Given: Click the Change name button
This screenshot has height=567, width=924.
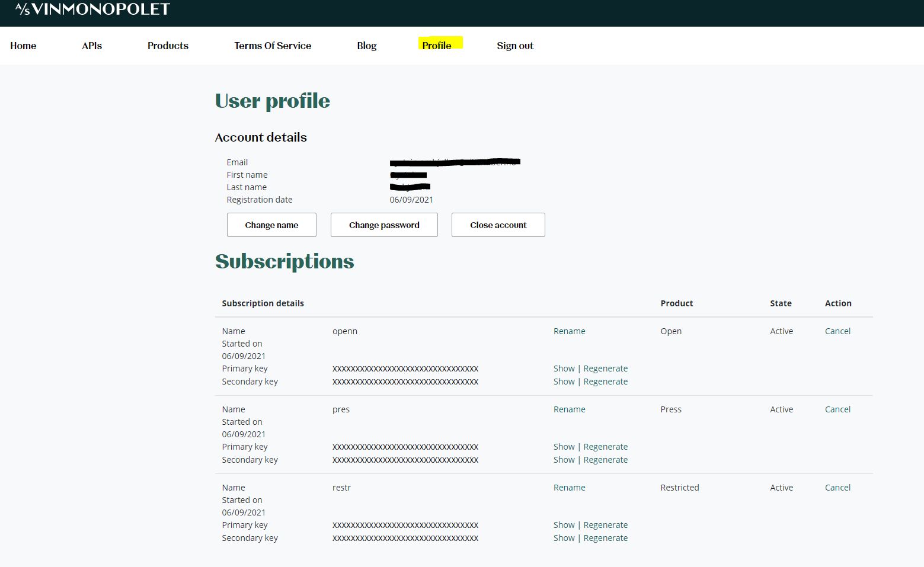Looking at the screenshot, I should (x=271, y=225).
